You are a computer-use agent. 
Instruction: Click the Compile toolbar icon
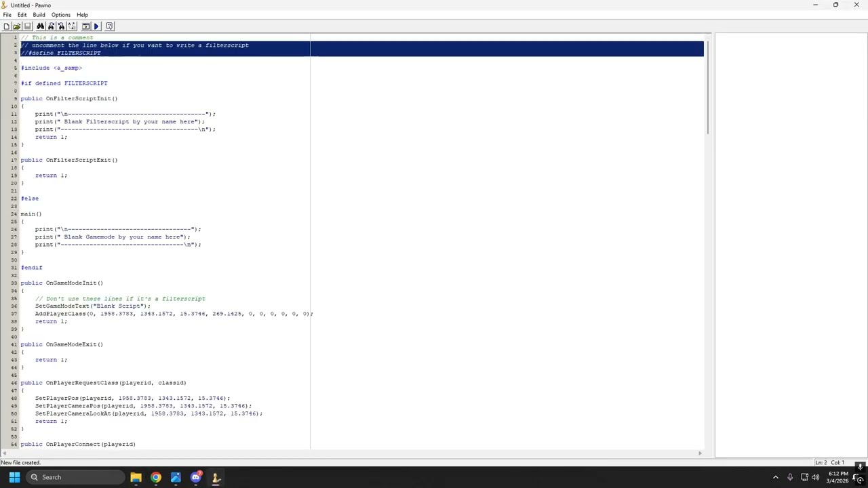[x=86, y=26]
